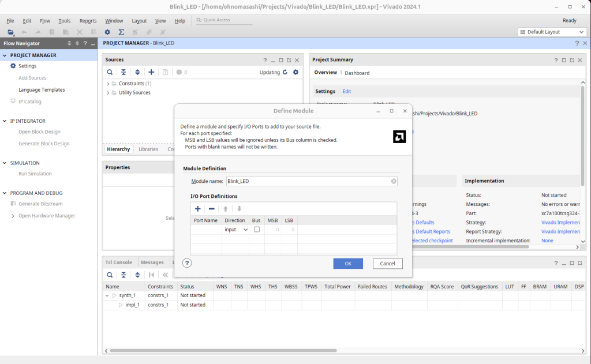Add a new port with the plus icon

click(198, 209)
